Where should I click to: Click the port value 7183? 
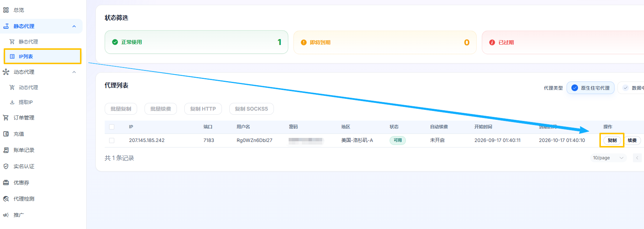(x=209, y=140)
